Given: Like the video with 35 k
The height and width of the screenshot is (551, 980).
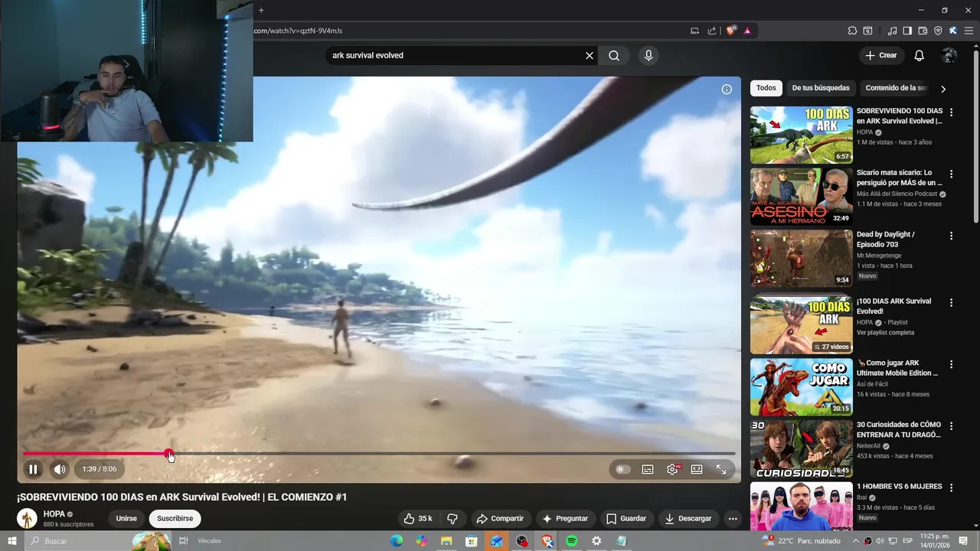Looking at the screenshot, I should pos(420,518).
